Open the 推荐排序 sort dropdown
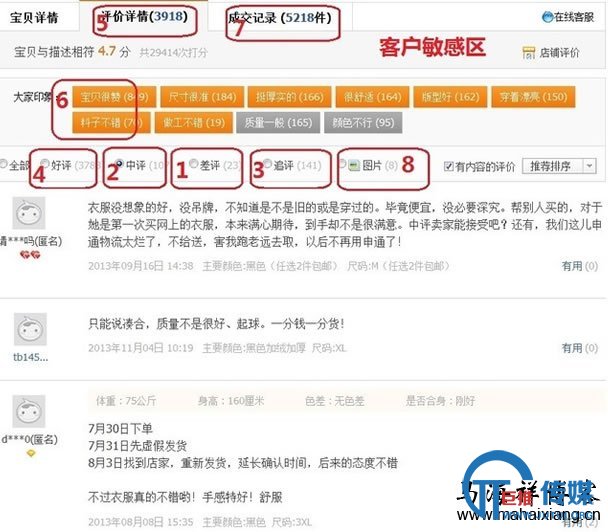The width and height of the screenshot is (608, 532). coord(559,166)
